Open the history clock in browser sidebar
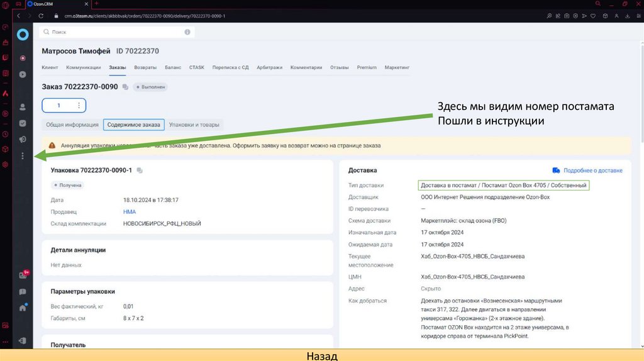 5,134
